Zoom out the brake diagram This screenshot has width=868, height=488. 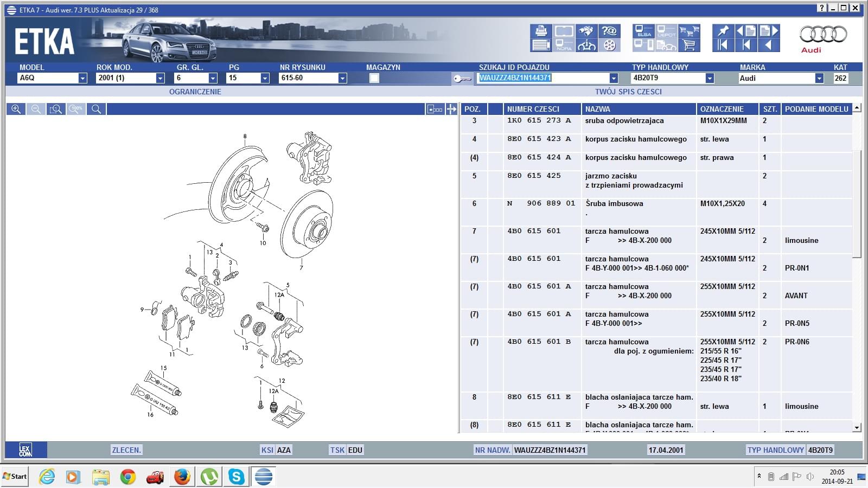point(36,109)
